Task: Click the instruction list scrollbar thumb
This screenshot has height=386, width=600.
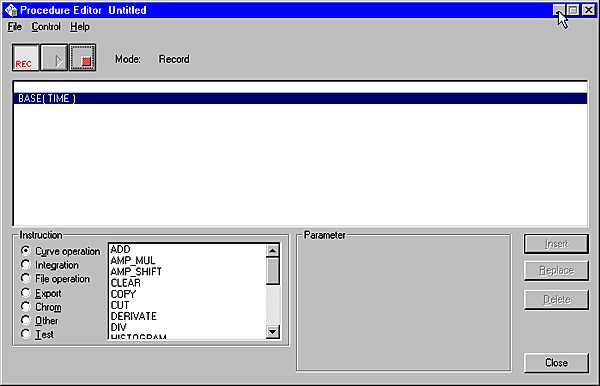Action: [x=272, y=271]
